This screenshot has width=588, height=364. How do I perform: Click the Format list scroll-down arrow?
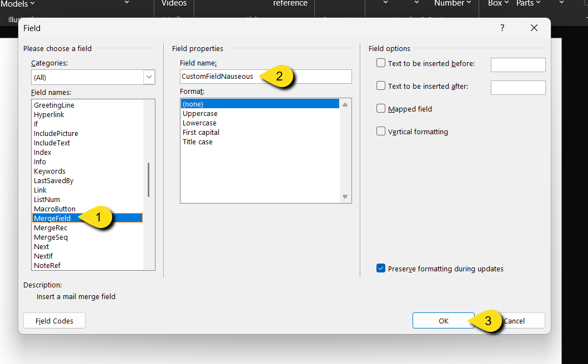point(345,197)
